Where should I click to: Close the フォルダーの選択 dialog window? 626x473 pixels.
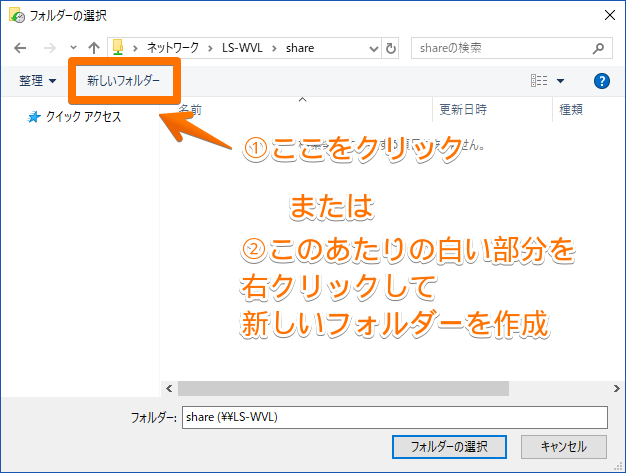pyautogui.click(x=610, y=15)
